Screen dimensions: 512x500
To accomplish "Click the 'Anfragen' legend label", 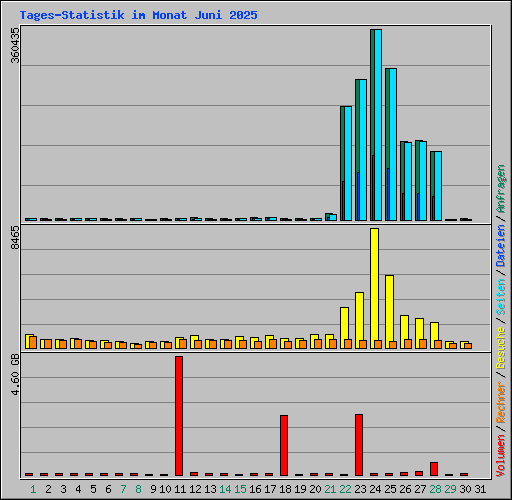I will point(501,189).
